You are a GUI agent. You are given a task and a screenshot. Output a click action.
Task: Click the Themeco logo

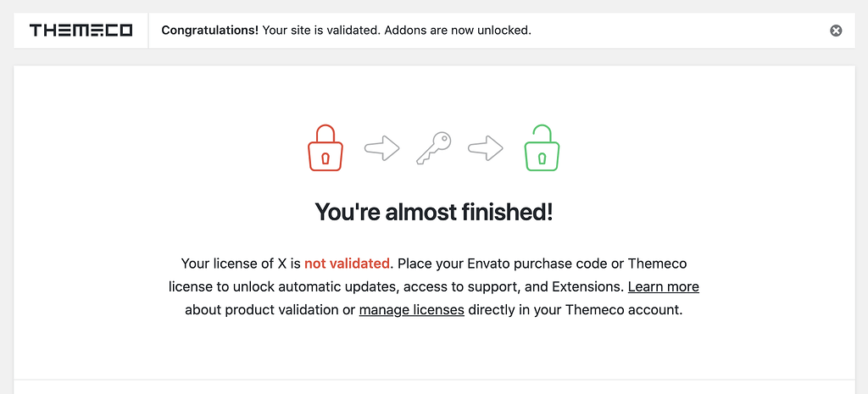coord(81,31)
